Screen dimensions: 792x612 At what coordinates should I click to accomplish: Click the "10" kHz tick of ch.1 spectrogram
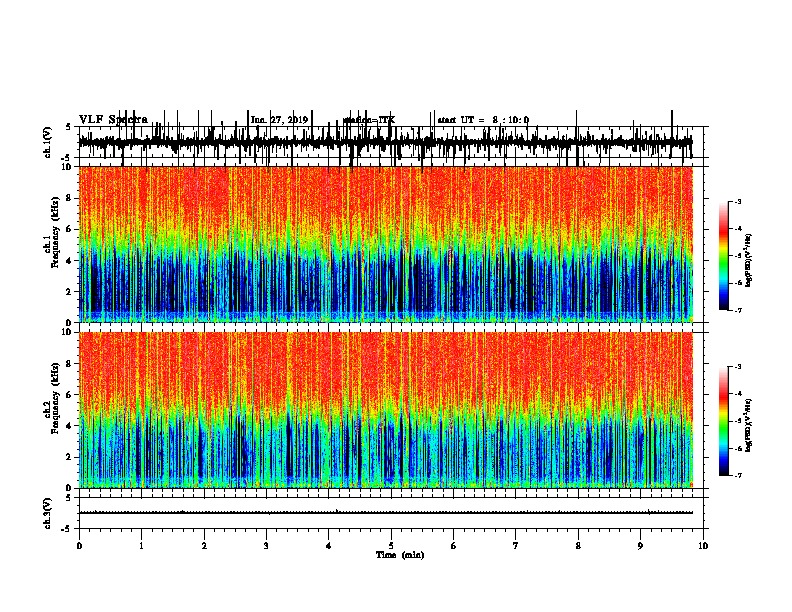click(x=67, y=167)
